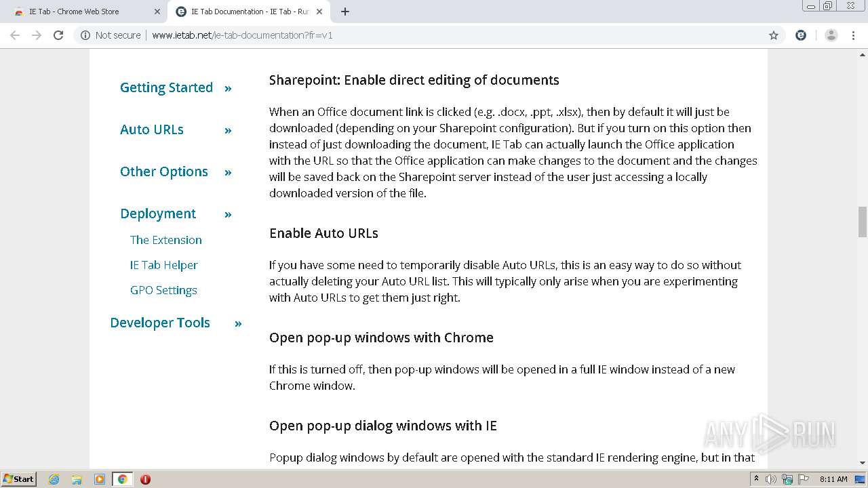Open the Developer Tools section
The image size is (868, 488).
(x=160, y=323)
